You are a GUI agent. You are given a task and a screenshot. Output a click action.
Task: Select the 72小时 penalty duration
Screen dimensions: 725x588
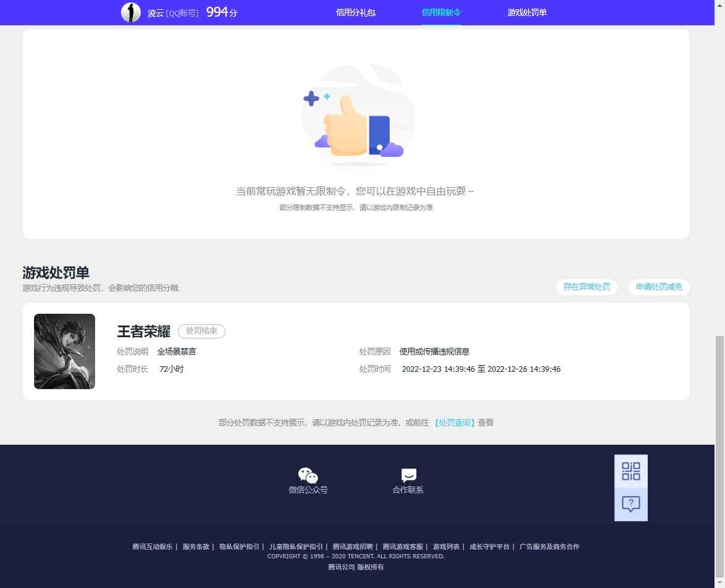click(x=172, y=369)
